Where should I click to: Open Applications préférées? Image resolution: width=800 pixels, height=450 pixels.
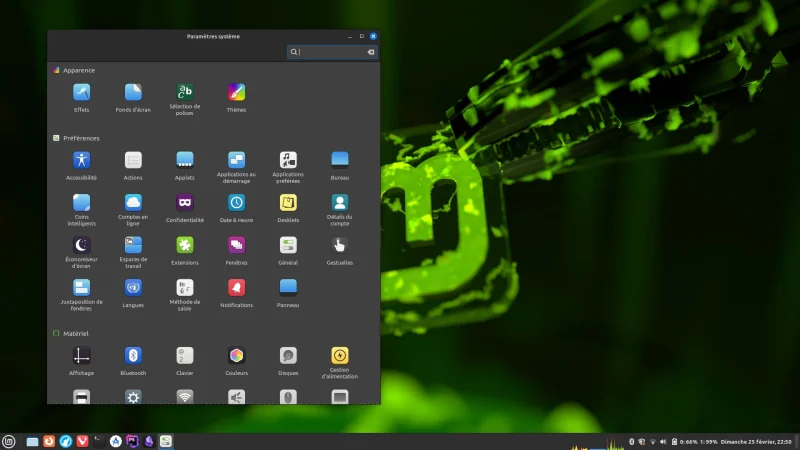(288, 167)
